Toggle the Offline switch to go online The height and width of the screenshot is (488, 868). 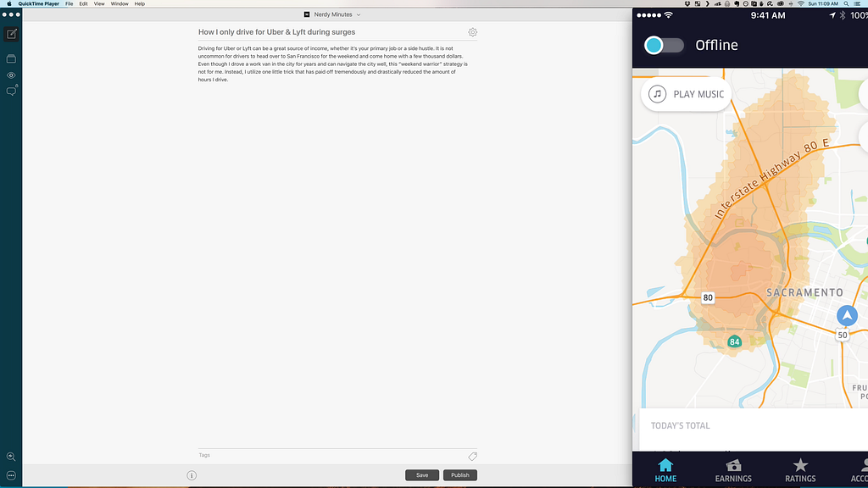[x=664, y=46]
